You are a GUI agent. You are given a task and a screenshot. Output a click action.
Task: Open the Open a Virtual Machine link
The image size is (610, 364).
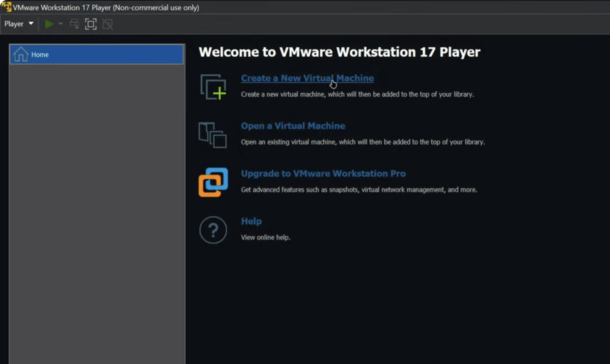pyautogui.click(x=293, y=126)
